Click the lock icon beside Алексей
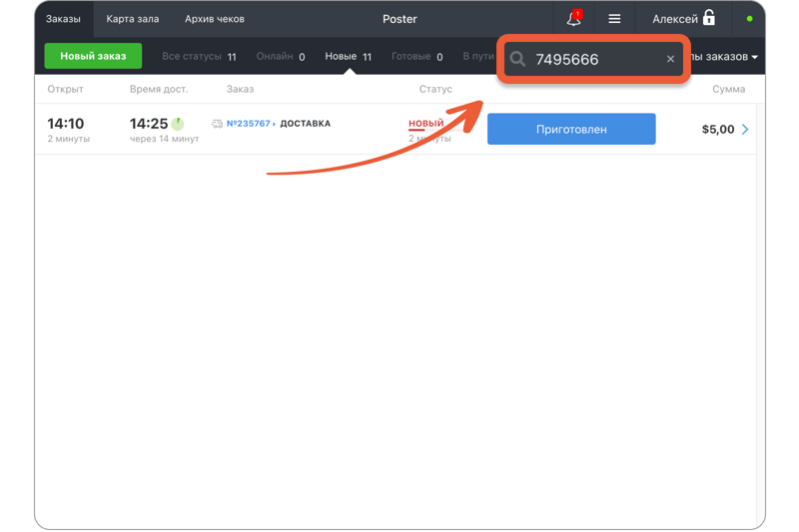 [709, 18]
